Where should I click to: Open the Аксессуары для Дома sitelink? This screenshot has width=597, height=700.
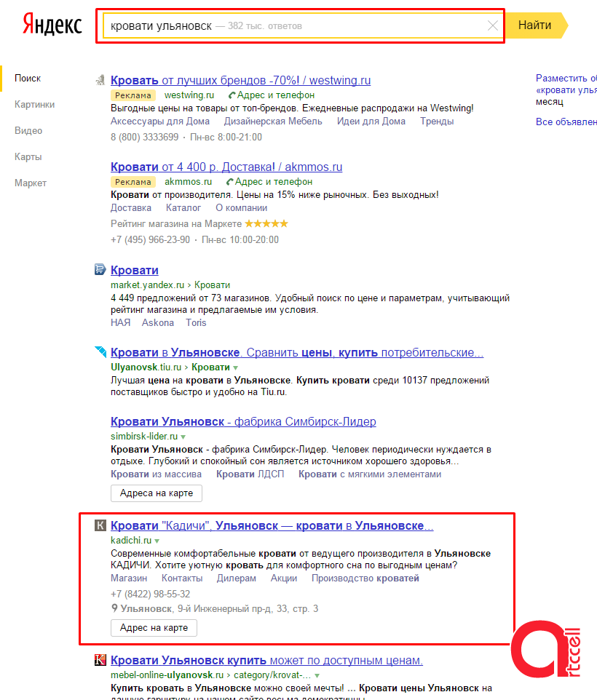[160, 121]
